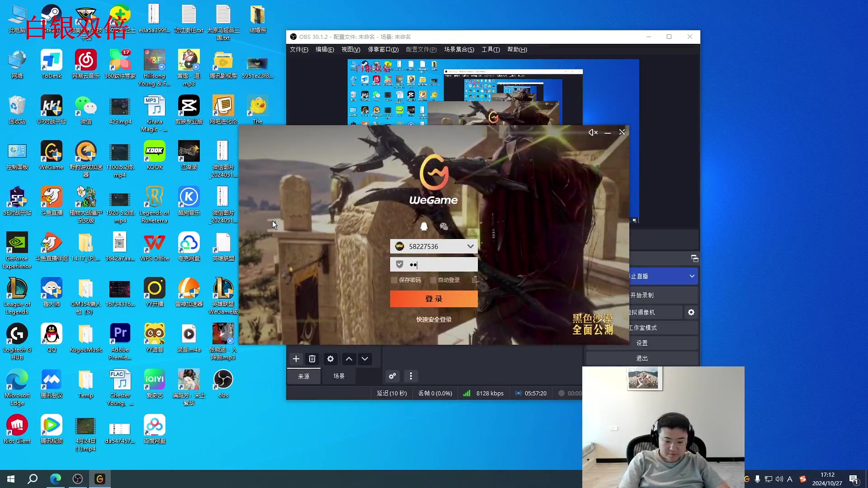The height and width of the screenshot is (488, 868).
Task: Open Windows search on taskbar
Action: click(x=33, y=479)
